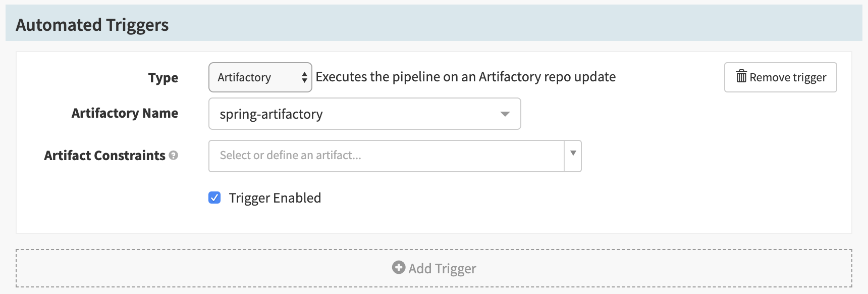Viewport: 868px width, 294px height.
Task: Click the Trigger Enabled label text
Action: (275, 198)
